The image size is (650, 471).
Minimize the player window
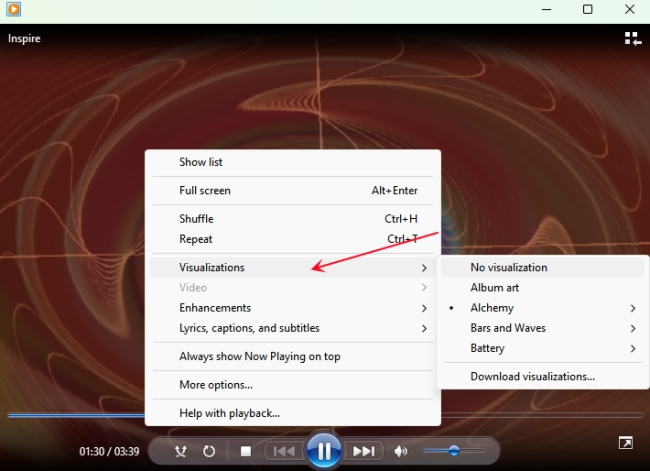[x=546, y=9]
